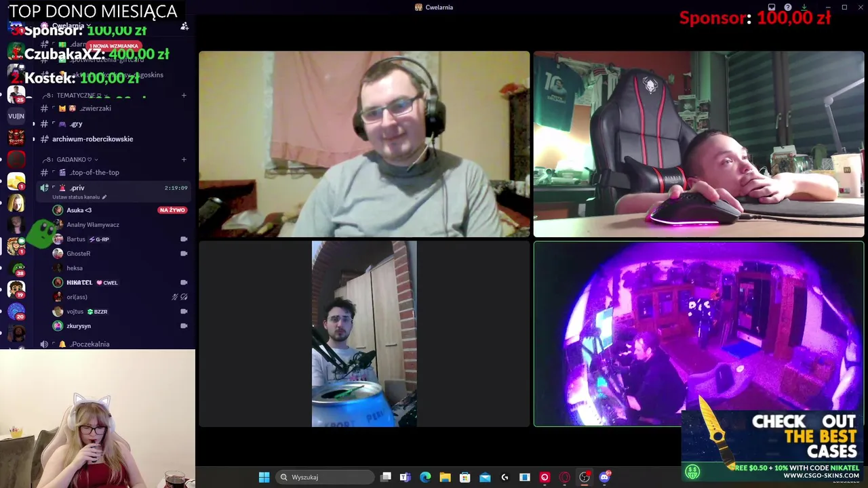Join the .Poczekalnia voice channel
Screen dimensions: 868x488
tap(114, 344)
